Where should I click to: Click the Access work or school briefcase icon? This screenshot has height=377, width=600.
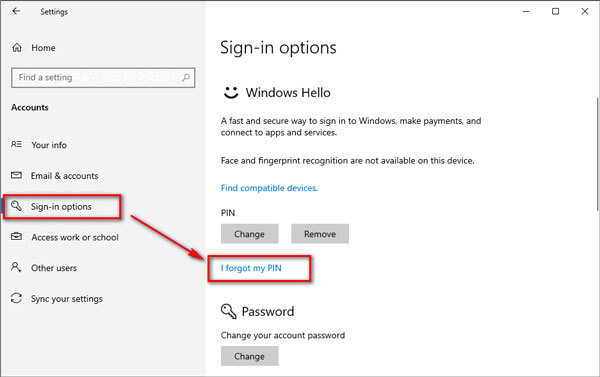click(16, 237)
